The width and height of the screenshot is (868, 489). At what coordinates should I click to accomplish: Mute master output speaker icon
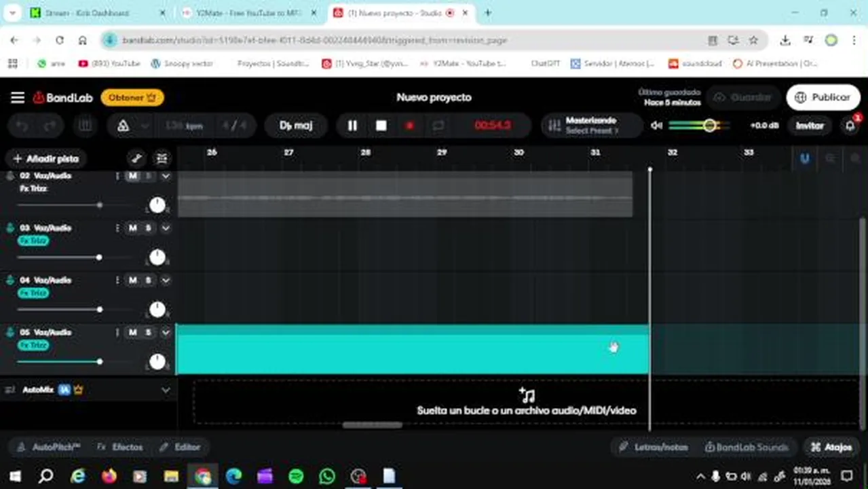point(656,126)
